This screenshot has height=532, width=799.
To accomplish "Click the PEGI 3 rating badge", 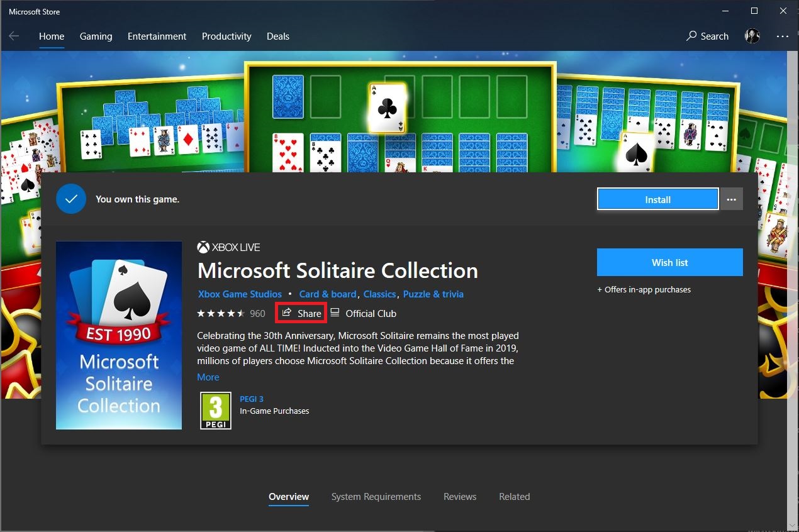I will [x=215, y=411].
